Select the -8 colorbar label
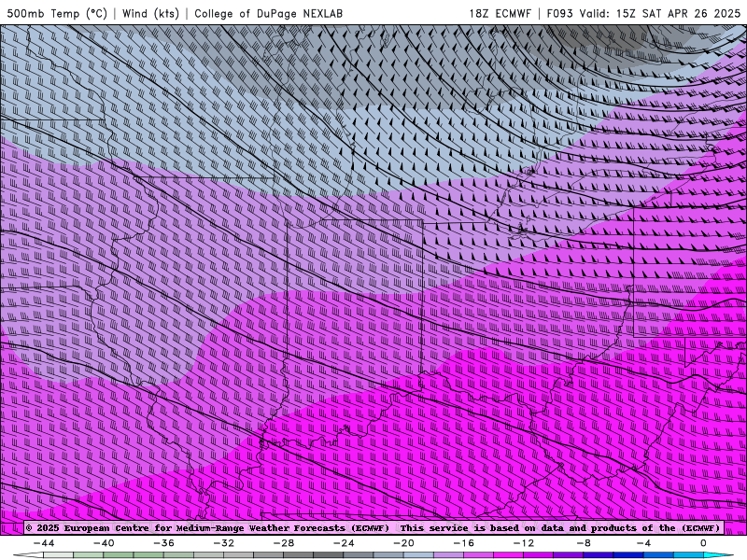747x560 pixels. pyautogui.click(x=584, y=543)
